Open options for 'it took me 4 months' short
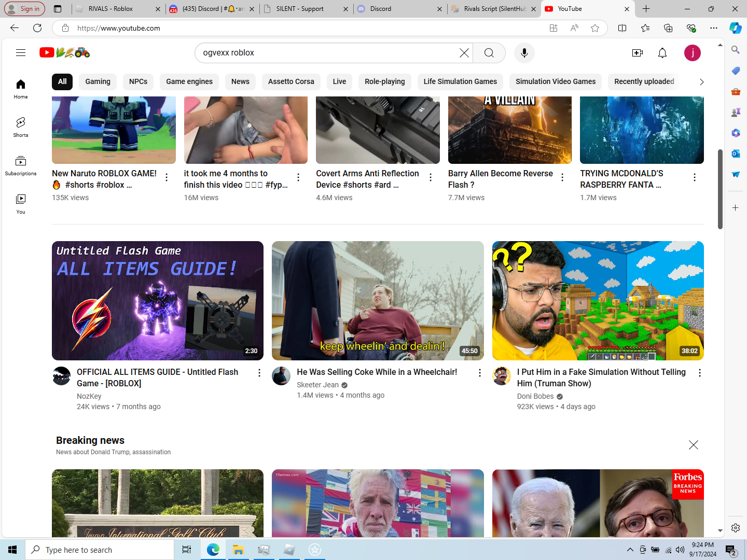The height and width of the screenshot is (560, 747). click(x=298, y=177)
